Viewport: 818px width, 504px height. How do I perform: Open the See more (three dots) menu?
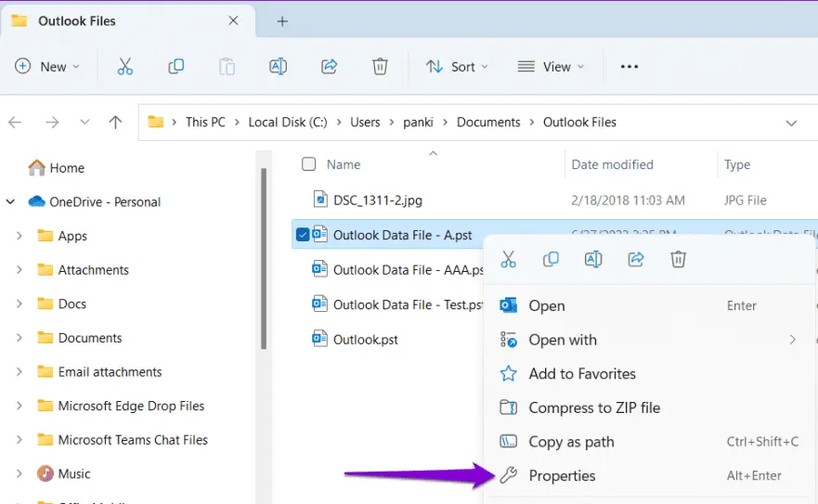coord(630,67)
